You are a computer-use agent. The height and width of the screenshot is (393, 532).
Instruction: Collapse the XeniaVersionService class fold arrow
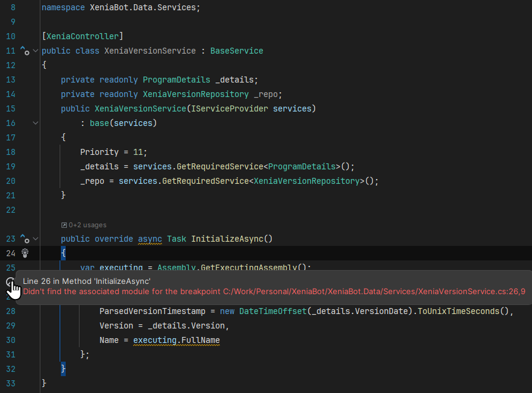coord(36,51)
